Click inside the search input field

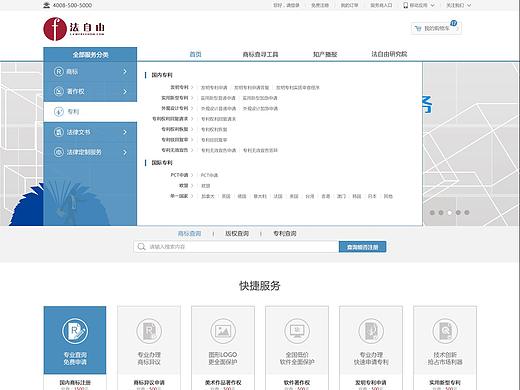[x=236, y=247]
